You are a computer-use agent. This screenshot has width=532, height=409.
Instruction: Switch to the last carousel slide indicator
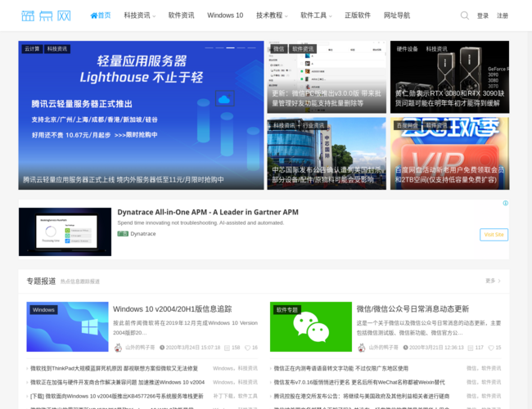click(251, 47)
